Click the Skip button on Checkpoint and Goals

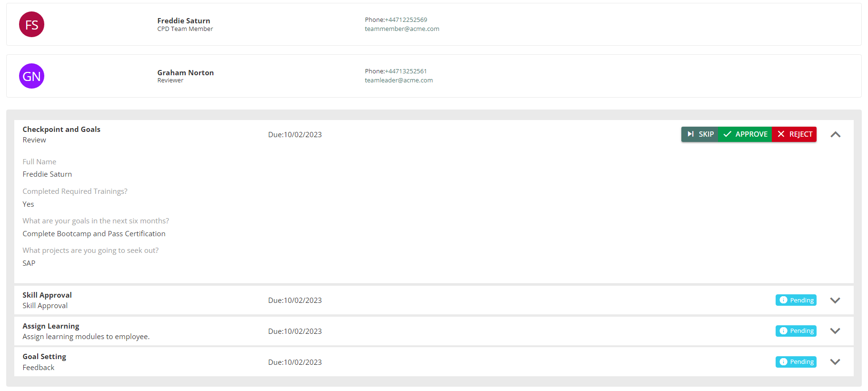pos(699,134)
